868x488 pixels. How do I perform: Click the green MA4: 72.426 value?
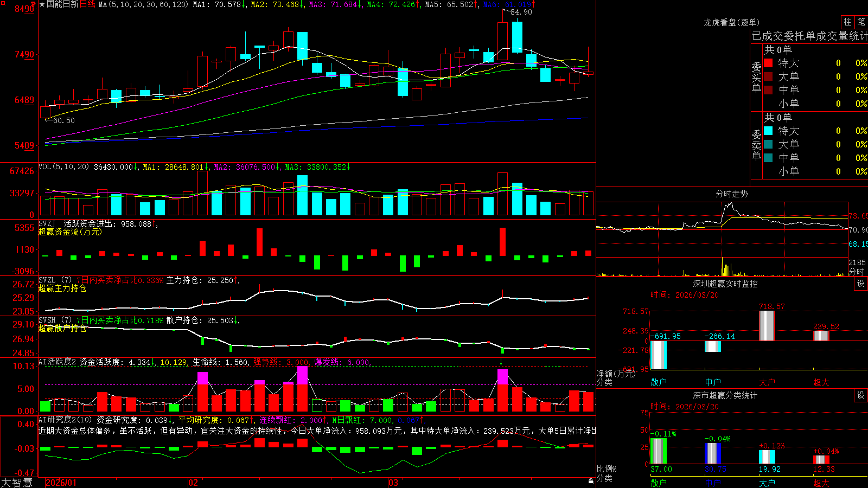pos(394,4)
